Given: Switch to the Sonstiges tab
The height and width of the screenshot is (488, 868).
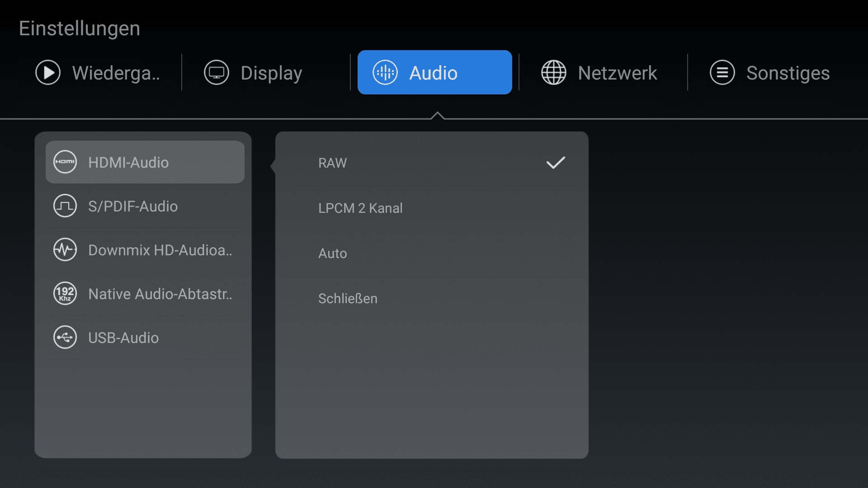Looking at the screenshot, I should click(788, 73).
